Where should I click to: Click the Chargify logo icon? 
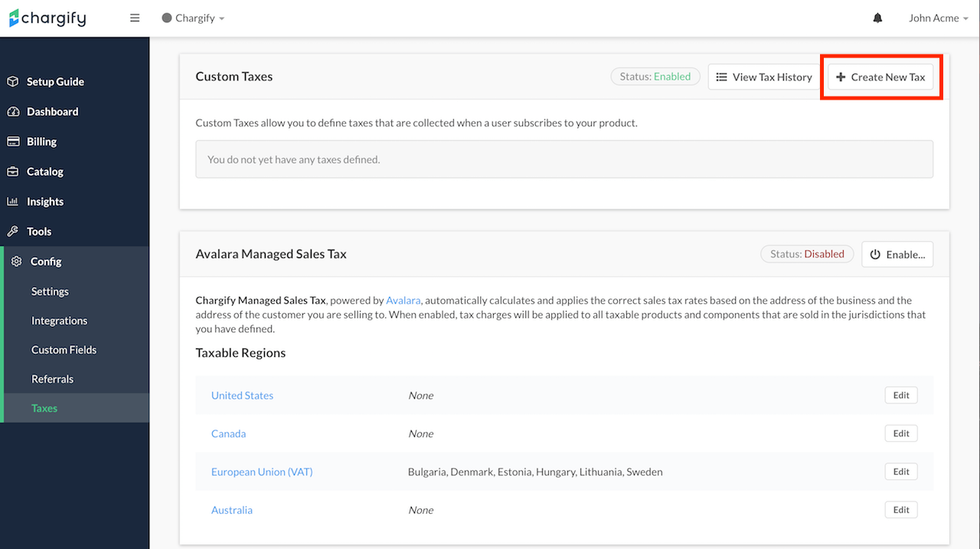point(15,18)
